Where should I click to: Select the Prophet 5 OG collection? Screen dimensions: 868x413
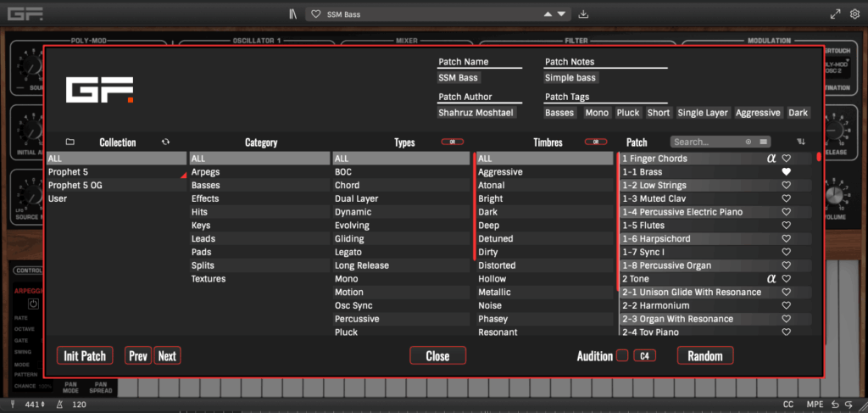[x=116, y=186]
